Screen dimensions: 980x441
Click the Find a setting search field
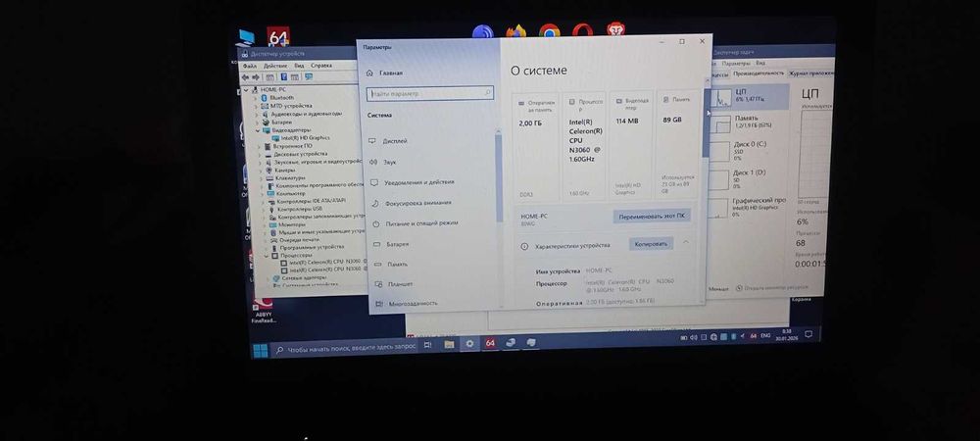click(430, 93)
